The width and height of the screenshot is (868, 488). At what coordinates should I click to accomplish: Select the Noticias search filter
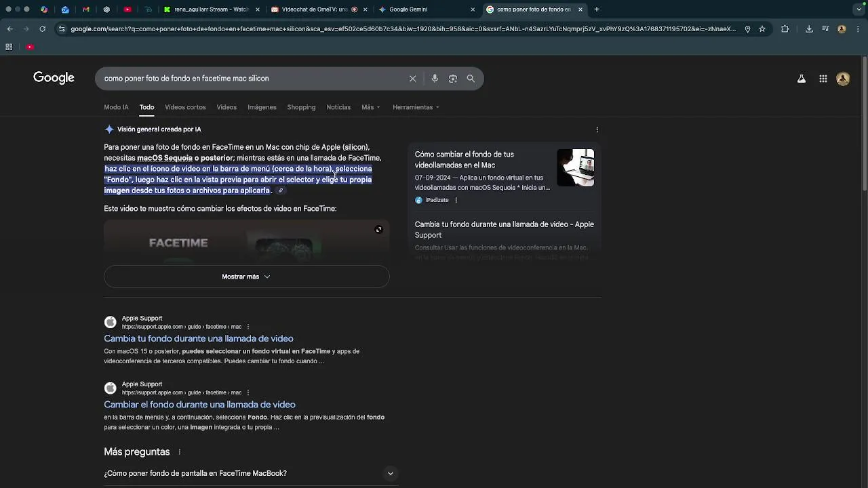tap(338, 107)
